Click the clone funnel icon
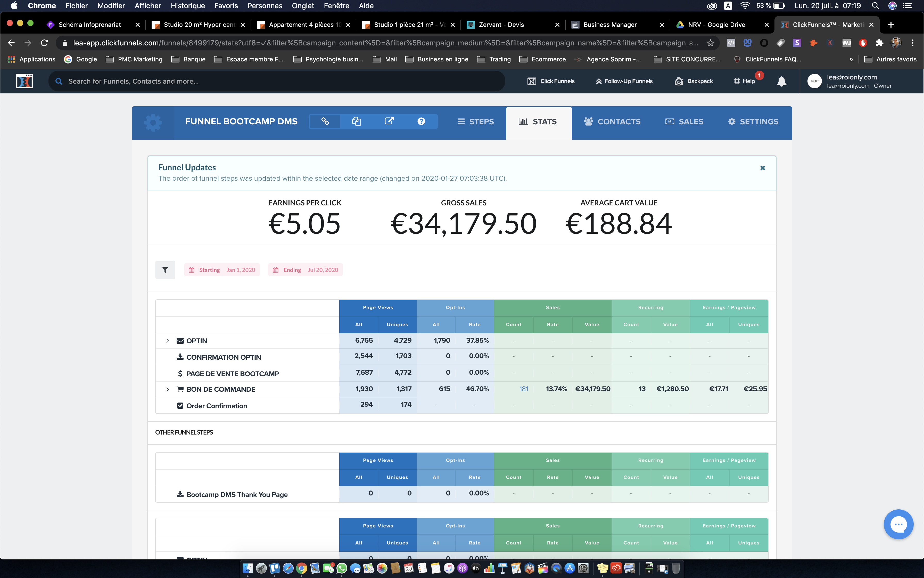 (x=356, y=121)
